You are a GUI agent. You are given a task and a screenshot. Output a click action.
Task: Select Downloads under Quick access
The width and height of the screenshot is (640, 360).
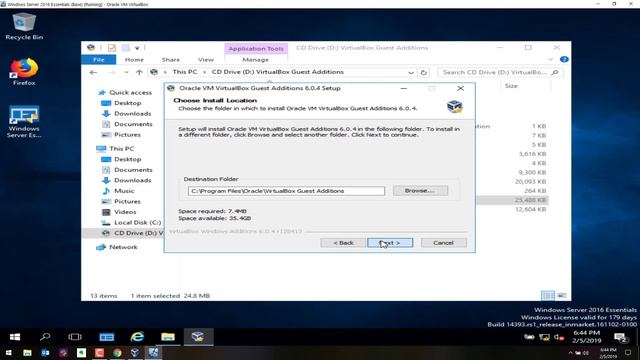click(132, 114)
